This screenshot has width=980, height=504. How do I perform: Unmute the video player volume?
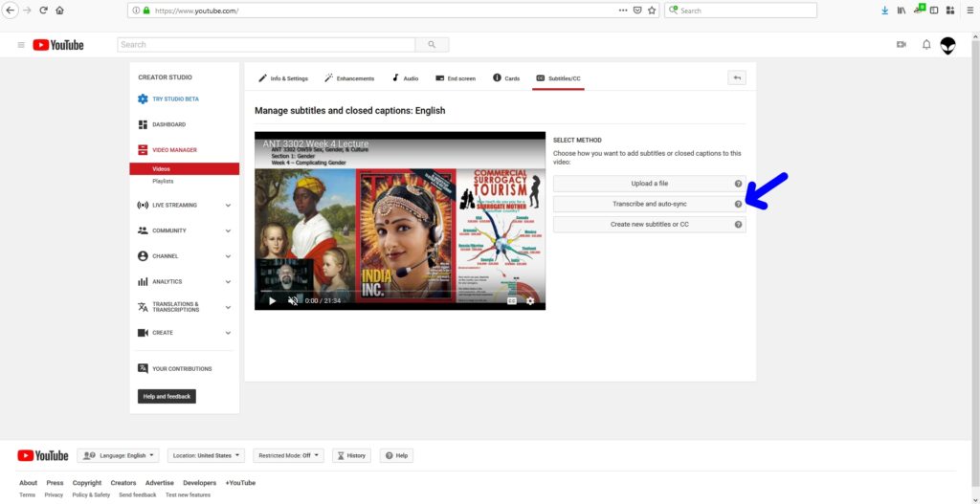(293, 300)
